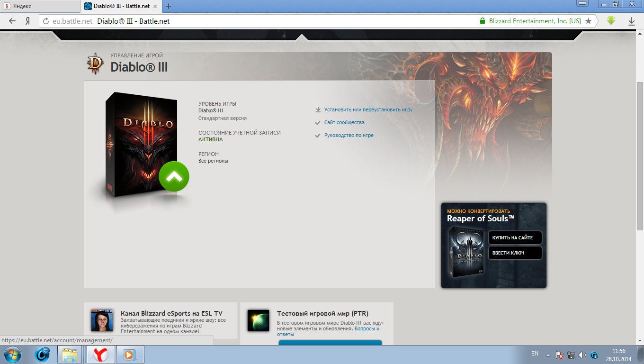644x364 pixels.
Task: Open the browser downloads arrow icon
Action: point(631,21)
